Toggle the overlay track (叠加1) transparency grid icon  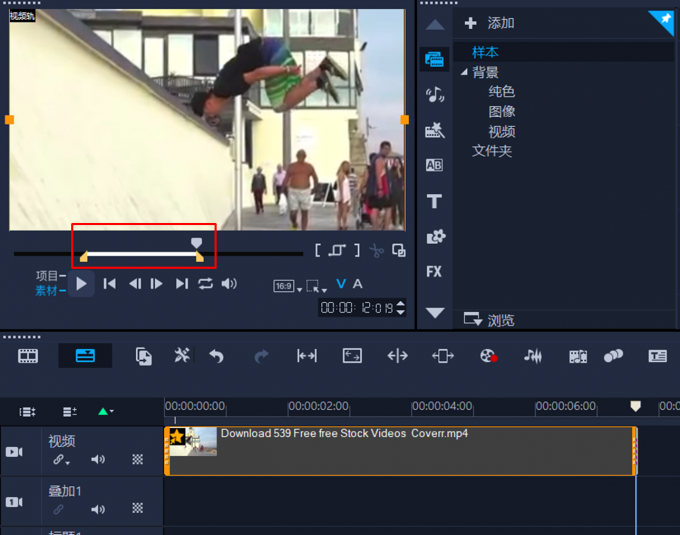137,508
